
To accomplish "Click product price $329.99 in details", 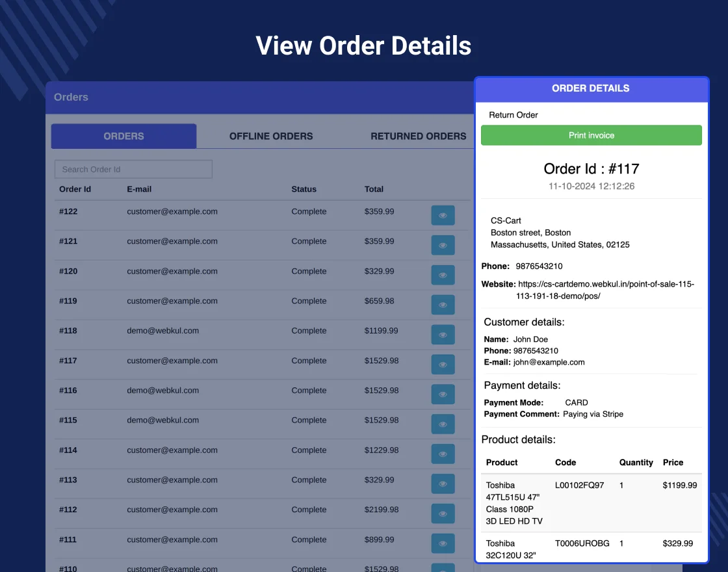I will point(678,543).
